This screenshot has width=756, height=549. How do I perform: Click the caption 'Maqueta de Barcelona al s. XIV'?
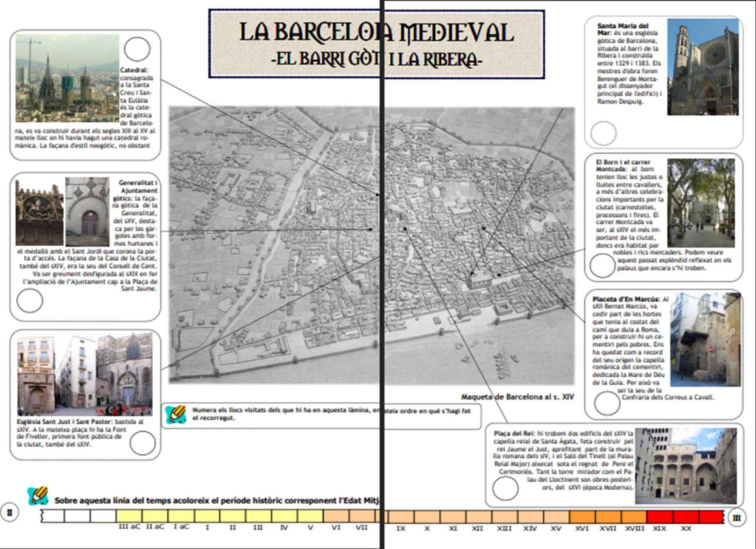tap(518, 397)
